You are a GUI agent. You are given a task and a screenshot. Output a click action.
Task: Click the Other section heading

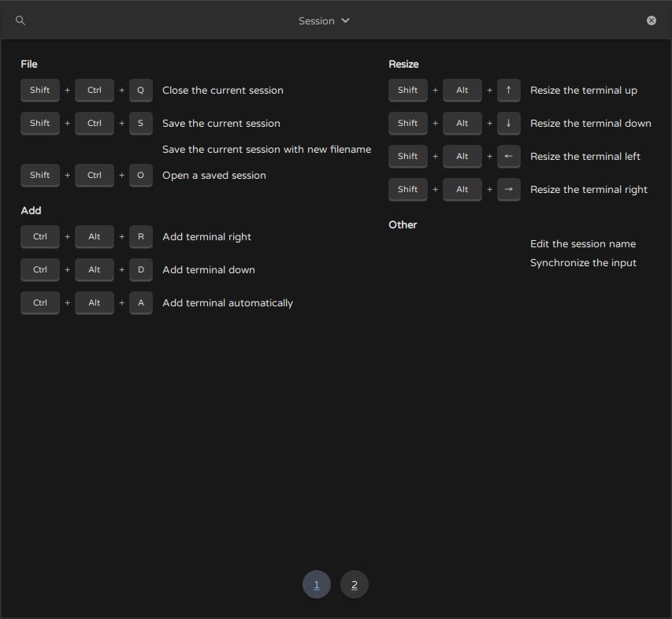[403, 225]
